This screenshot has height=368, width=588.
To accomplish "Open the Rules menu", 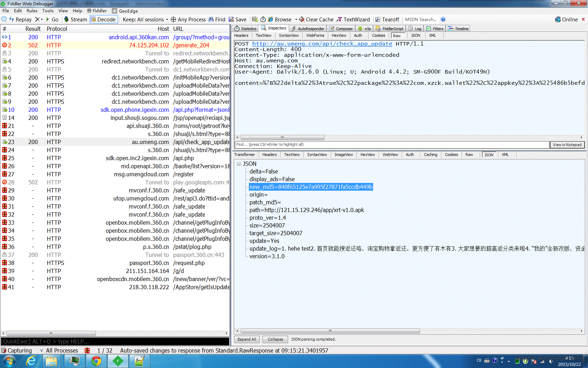I will pos(32,11).
